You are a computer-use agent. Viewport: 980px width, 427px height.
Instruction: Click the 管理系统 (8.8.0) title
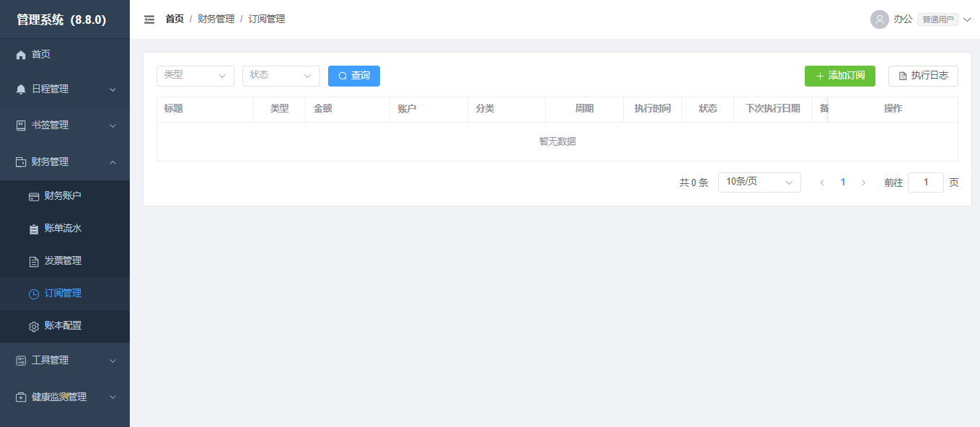[x=62, y=19]
